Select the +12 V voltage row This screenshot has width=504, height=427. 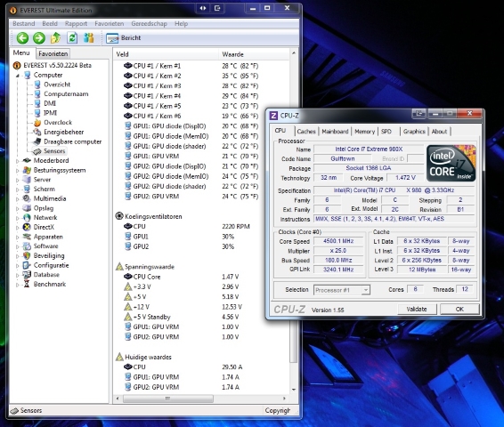point(183,307)
